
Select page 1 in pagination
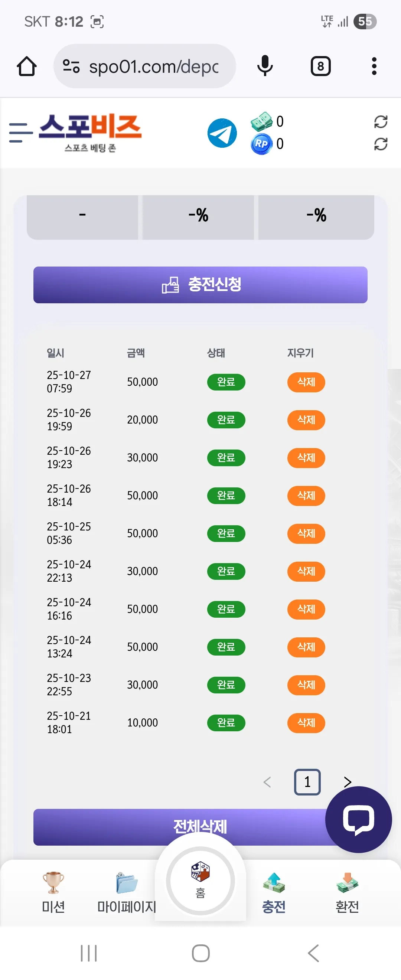tap(307, 782)
